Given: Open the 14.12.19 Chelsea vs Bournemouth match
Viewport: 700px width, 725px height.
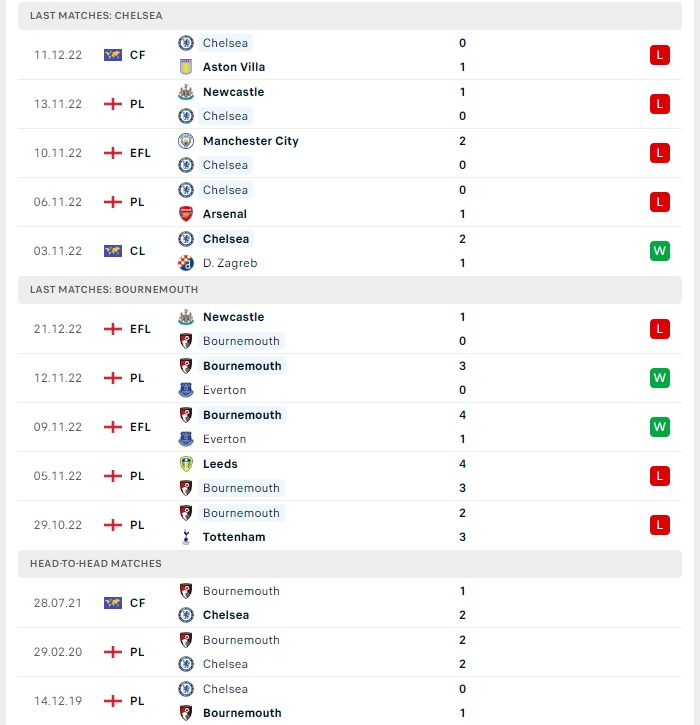Looking at the screenshot, I should (350, 701).
